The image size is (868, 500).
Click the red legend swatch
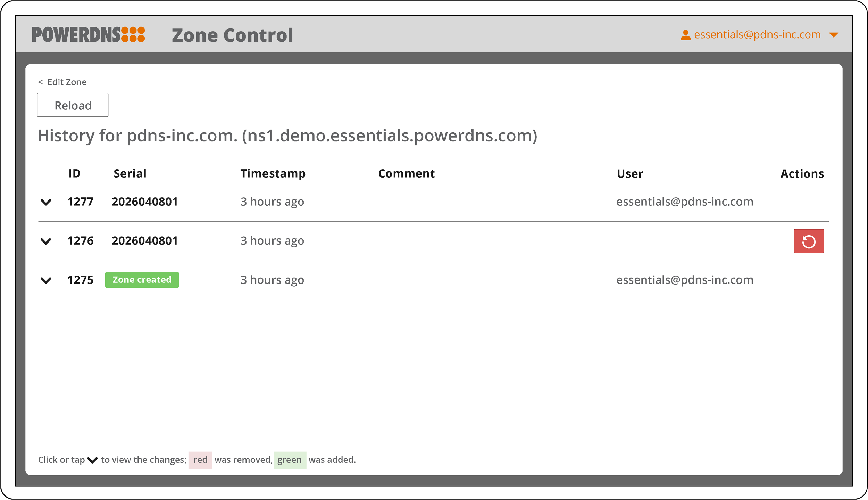(x=200, y=460)
